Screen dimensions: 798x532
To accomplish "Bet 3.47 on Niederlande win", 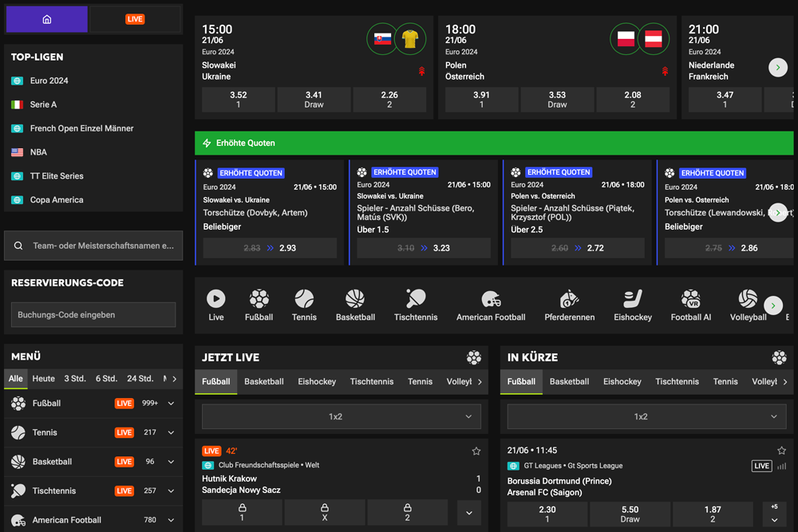I will pos(725,100).
